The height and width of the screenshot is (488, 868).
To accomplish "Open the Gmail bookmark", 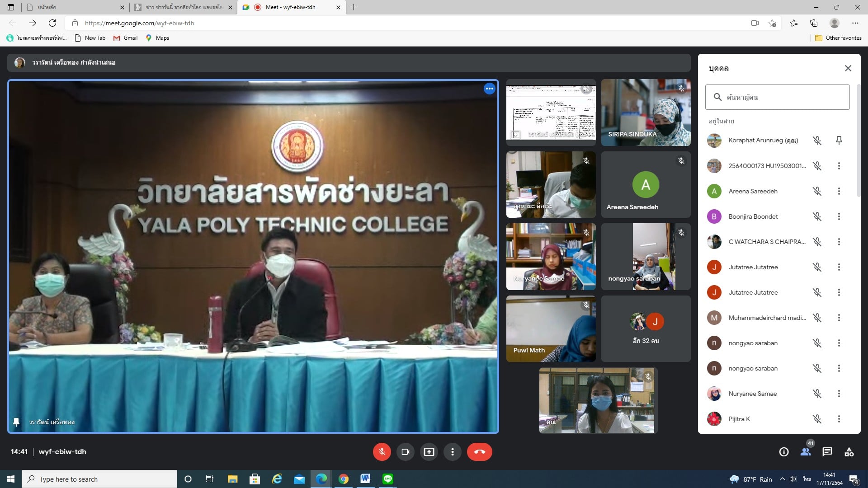I will tap(126, 38).
